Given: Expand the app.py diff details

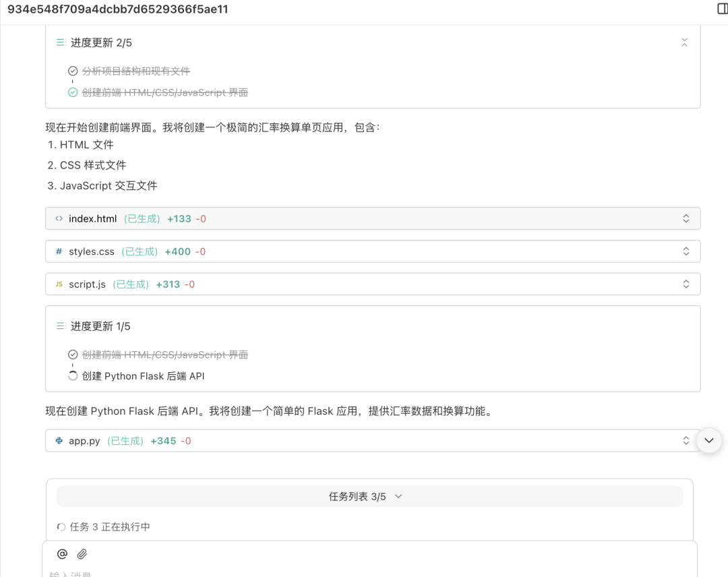Looking at the screenshot, I should tap(686, 440).
